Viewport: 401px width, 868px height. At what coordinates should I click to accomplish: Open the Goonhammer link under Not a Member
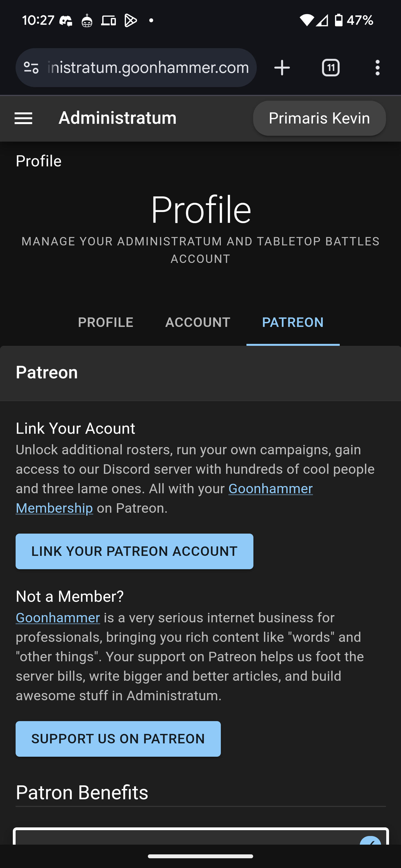click(58, 618)
